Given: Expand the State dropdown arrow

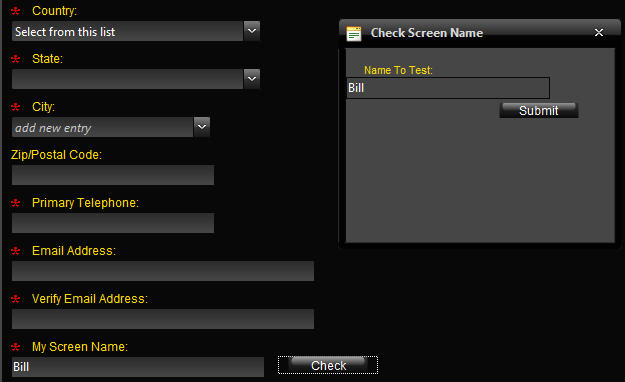Looking at the screenshot, I should [x=252, y=79].
